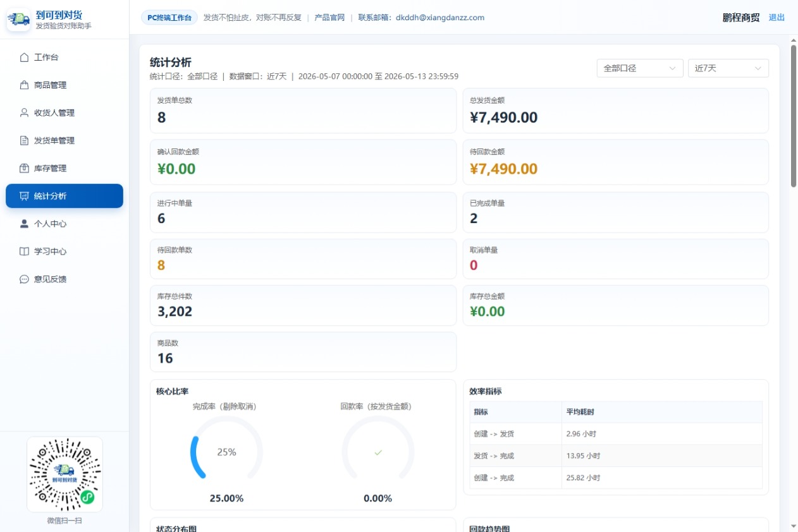Click the 统计分析 page heading
798x532 pixels.
[171, 63]
